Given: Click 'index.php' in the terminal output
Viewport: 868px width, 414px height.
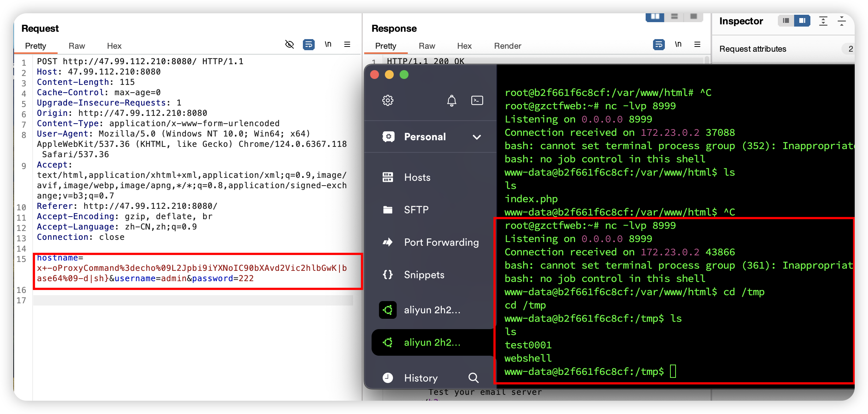Looking at the screenshot, I should (531, 199).
